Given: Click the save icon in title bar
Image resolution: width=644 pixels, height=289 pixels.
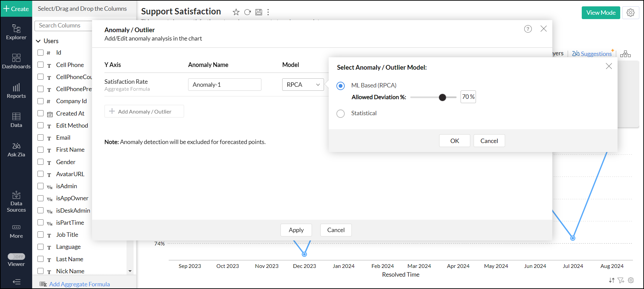Looking at the screenshot, I should (258, 12).
